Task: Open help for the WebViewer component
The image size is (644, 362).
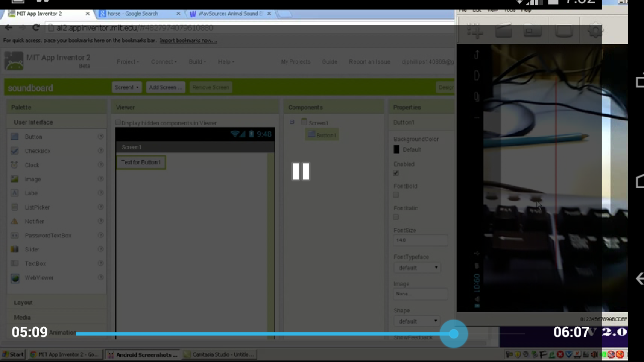Action: pyautogui.click(x=101, y=278)
